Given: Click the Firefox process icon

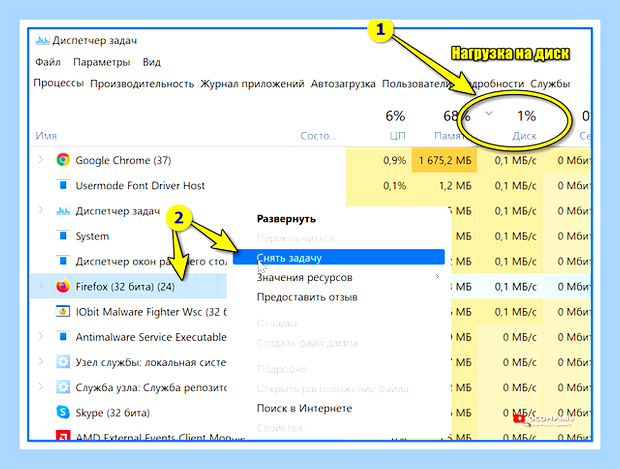Looking at the screenshot, I should [63, 286].
